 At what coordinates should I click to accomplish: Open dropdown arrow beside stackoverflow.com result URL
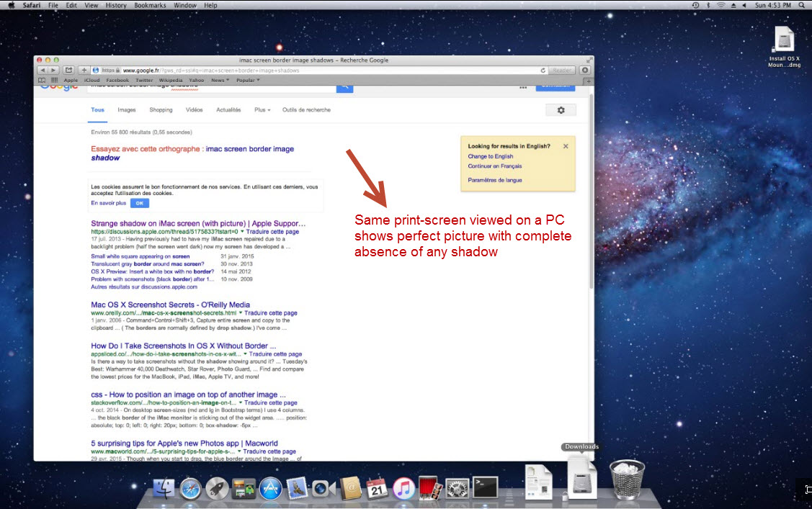point(241,402)
